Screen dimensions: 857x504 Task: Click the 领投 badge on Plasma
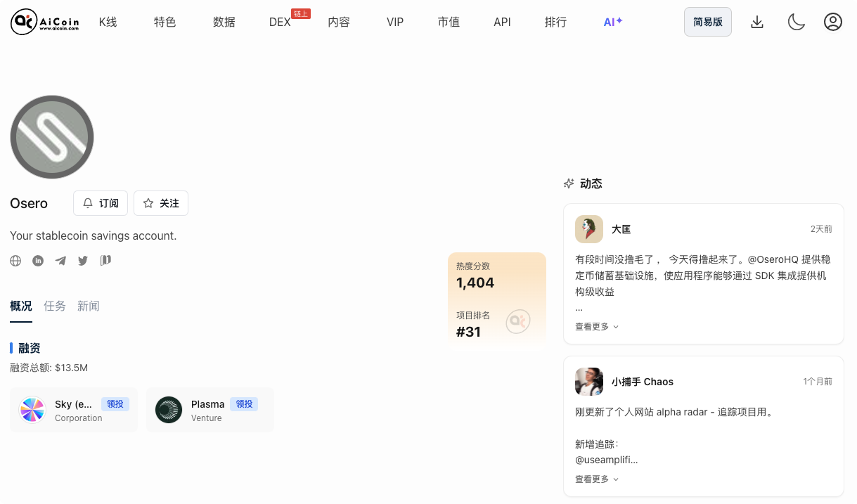coord(245,404)
